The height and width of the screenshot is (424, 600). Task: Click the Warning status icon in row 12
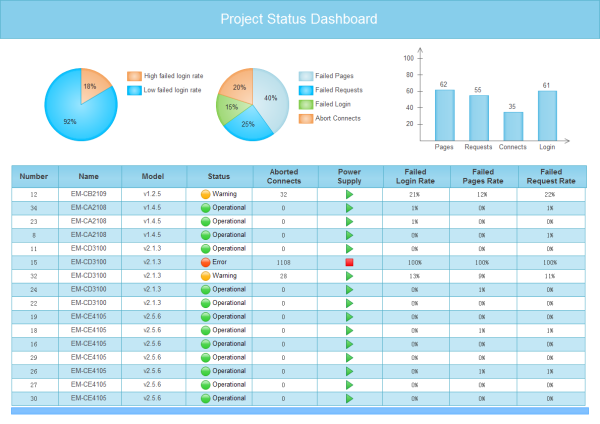pos(205,194)
